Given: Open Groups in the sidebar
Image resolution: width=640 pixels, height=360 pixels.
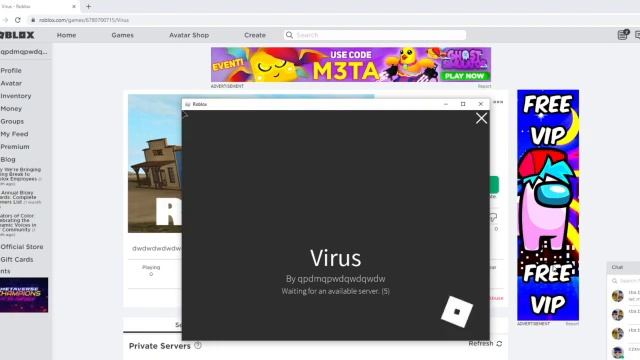Looking at the screenshot, I should pyautogui.click(x=12, y=121).
